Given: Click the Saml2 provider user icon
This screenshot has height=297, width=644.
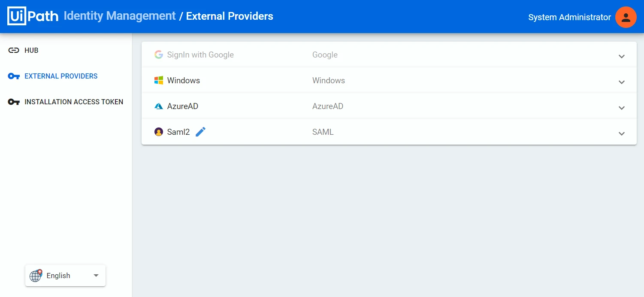Looking at the screenshot, I should pyautogui.click(x=159, y=132).
